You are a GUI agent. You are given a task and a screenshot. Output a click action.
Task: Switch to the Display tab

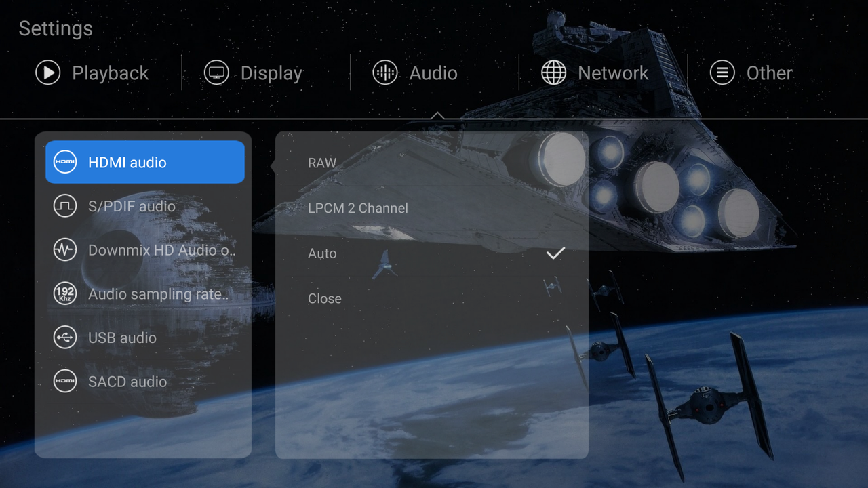pos(253,73)
